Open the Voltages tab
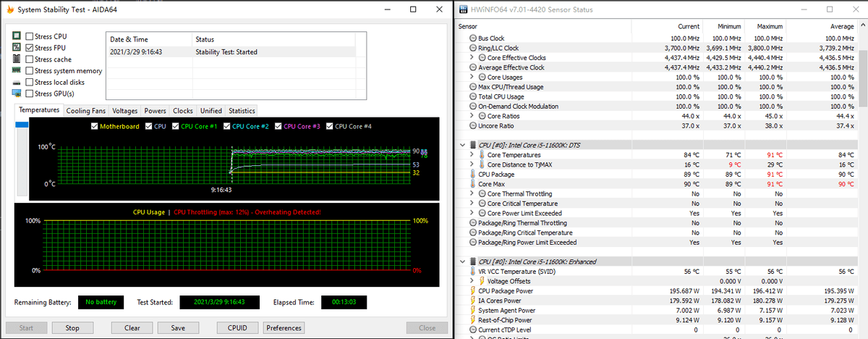 tap(125, 111)
